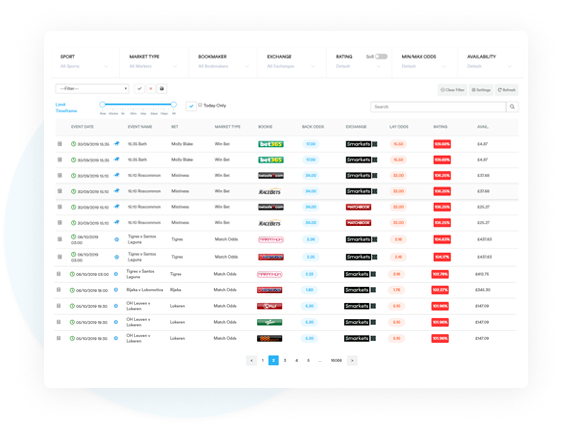563x427 pixels.
Task: Open the Settings button
Action: point(481,90)
